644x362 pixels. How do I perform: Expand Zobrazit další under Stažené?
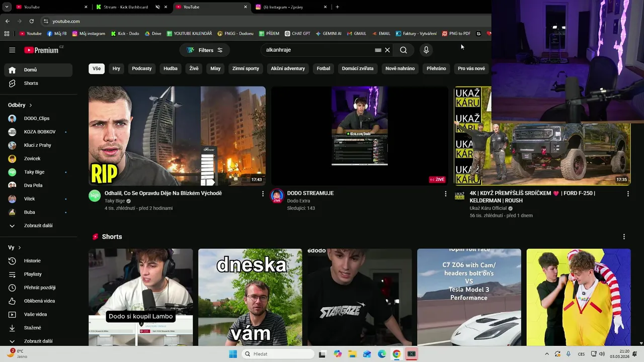coord(38,341)
